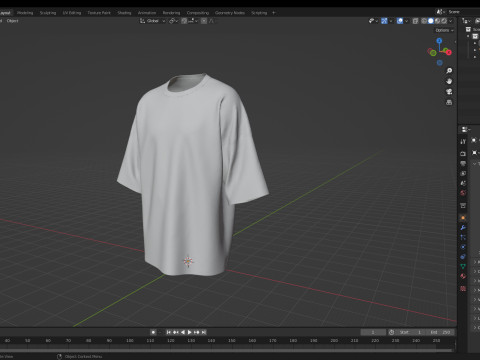Open the Object menu in viewport header
This screenshot has height=360, width=480.
click(13, 21)
